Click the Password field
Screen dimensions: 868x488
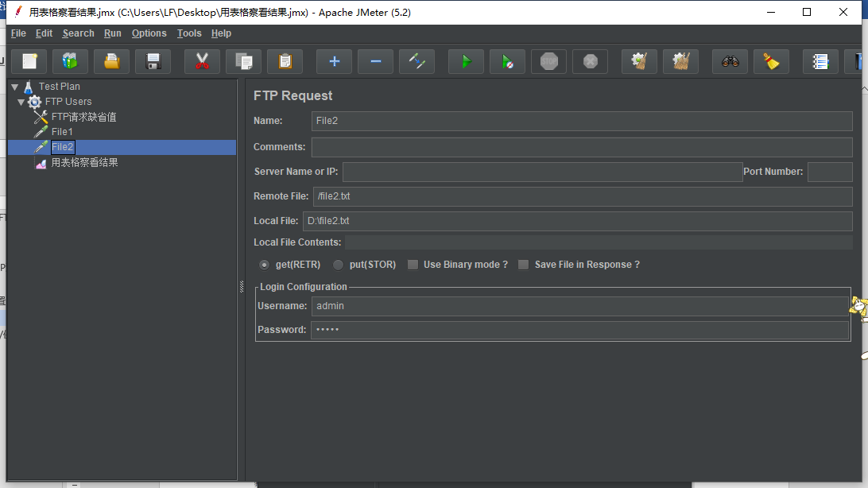click(580, 331)
